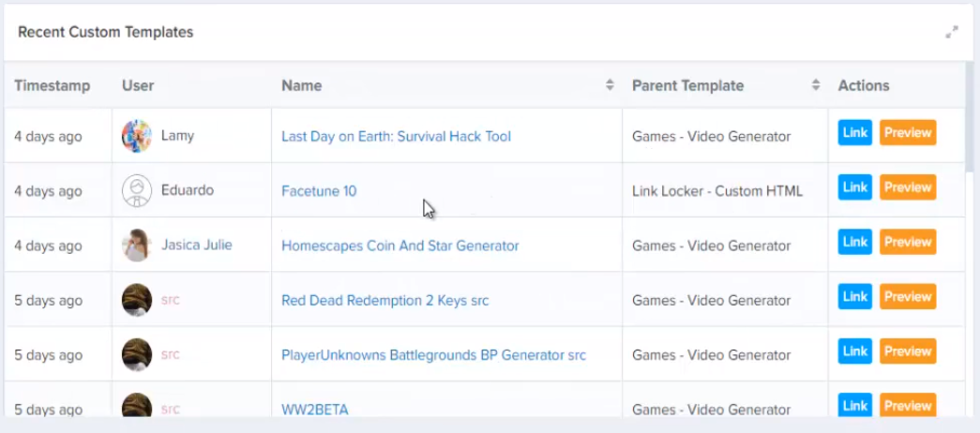Open Homescapes Coin And Star Generator template
980x433 pixels.
pos(400,246)
